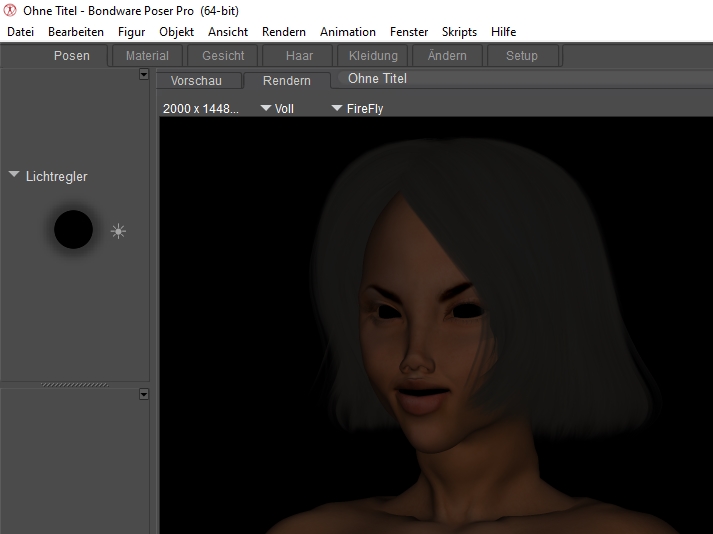Click the panel divider grip handle
This screenshot has width=713, height=534.
74,385
